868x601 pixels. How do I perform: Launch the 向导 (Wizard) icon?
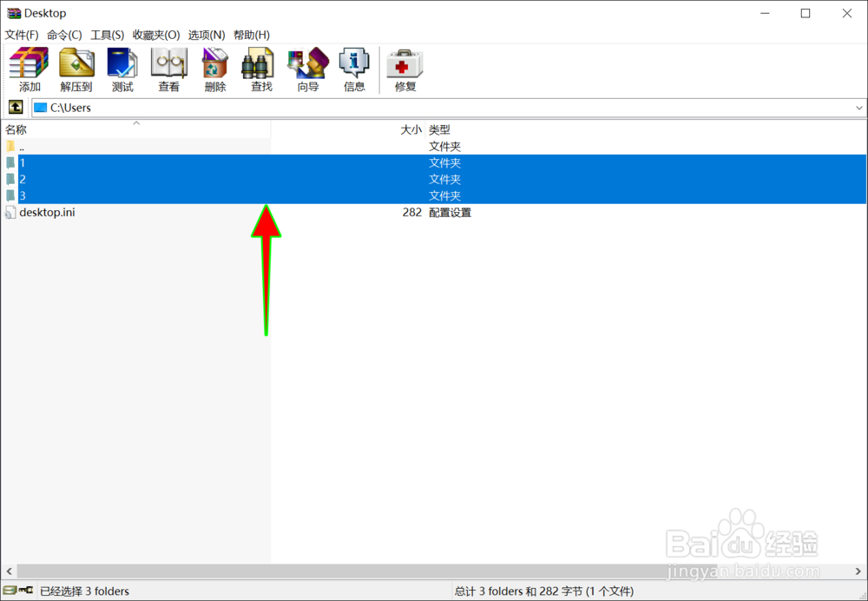[306, 68]
